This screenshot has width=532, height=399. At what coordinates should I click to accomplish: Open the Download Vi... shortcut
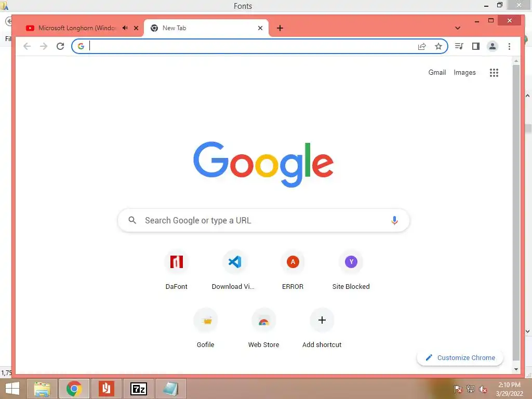(234, 270)
